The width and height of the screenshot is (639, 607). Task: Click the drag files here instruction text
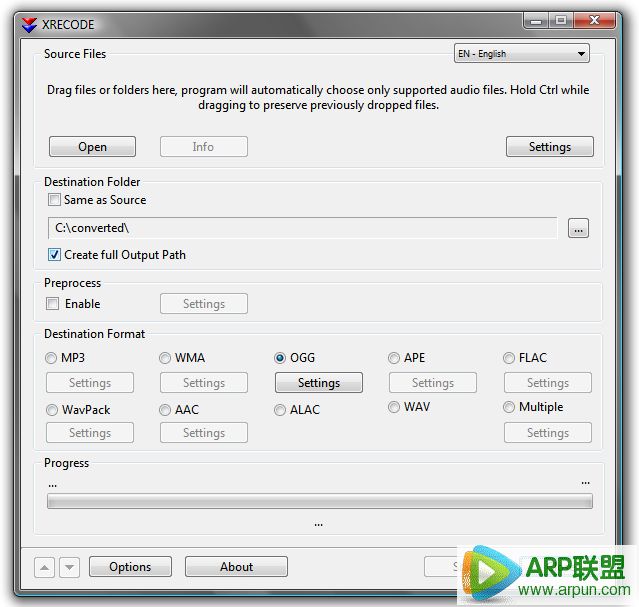pyautogui.click(x=318, y=97)
